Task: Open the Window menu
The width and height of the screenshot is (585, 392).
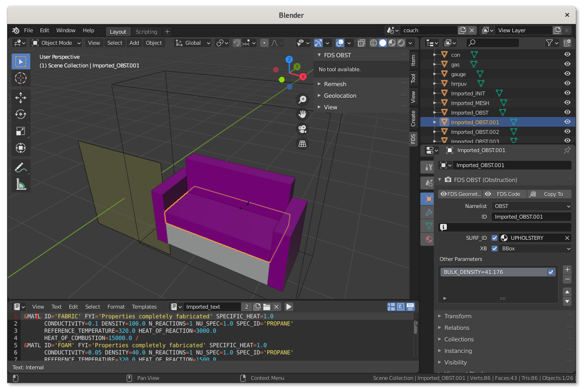Action: (66, 30)
